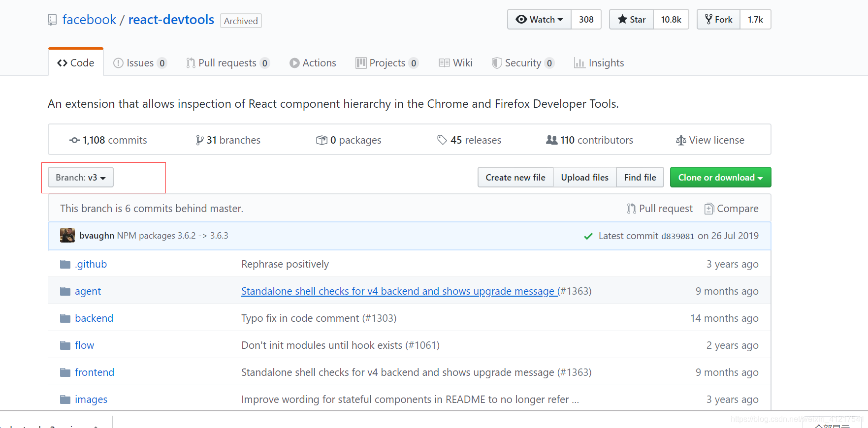
Task: Open the flow folder
Action: click(84, 345)
